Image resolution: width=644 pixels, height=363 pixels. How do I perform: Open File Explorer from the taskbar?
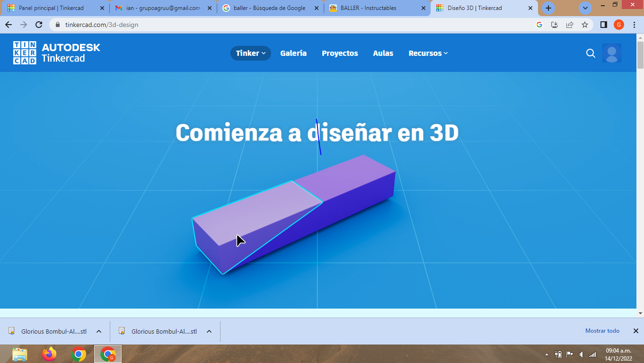(20, 354)
